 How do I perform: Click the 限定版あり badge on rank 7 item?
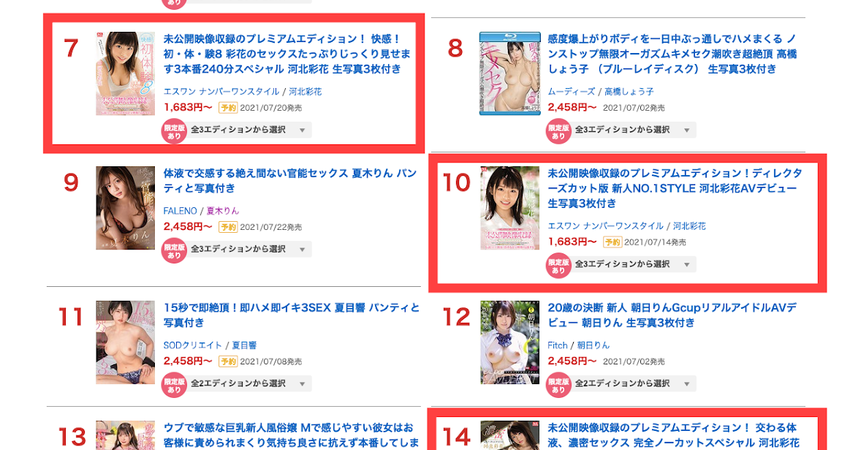click(174, 132)
